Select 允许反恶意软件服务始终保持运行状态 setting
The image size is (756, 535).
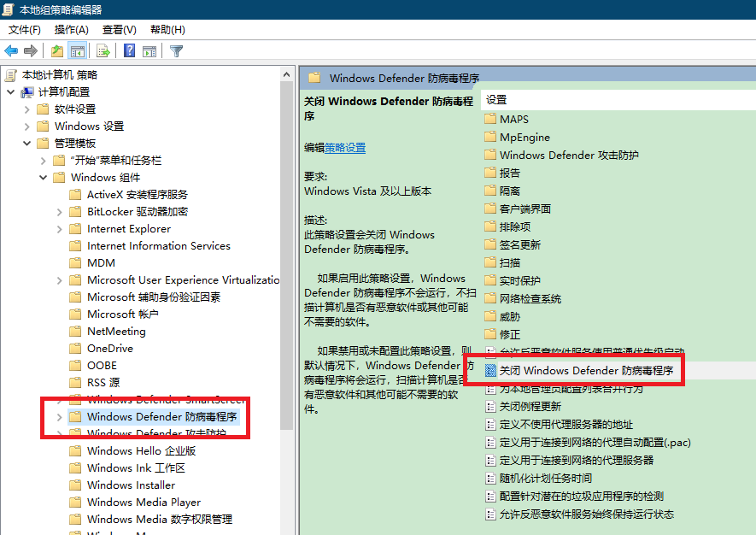[x=586, y=514]
